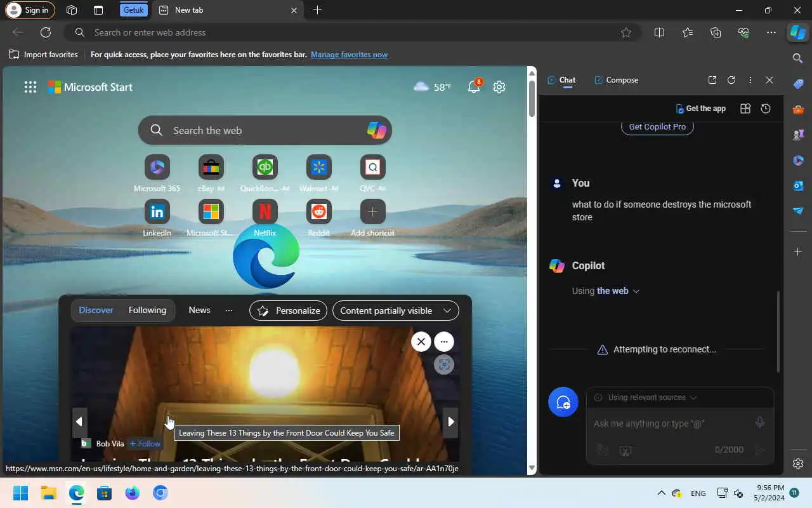Switch to the Copilot Compose tab
This screenshot has height=508, width=812.
(617, 80)
